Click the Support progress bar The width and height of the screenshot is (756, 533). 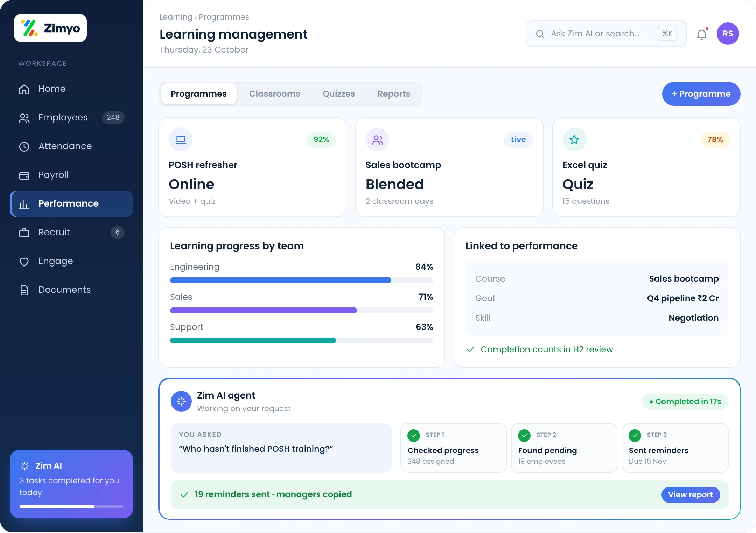pyautogui.click(x=302, y=340)
